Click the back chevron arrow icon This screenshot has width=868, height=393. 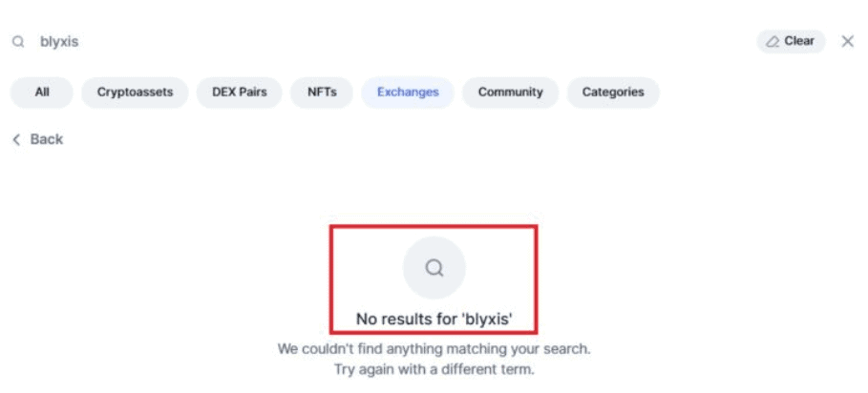[16, 139]
